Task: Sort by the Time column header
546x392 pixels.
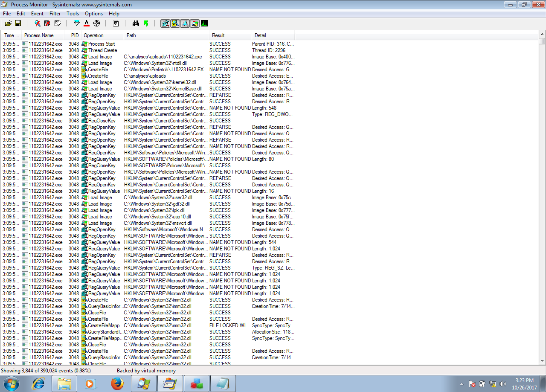Action: [x=11, y=35]
